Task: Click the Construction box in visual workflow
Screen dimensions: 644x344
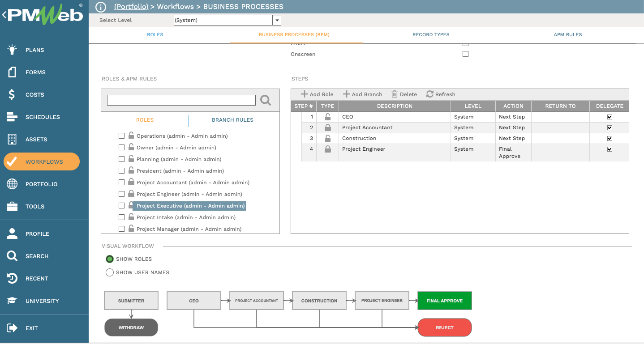Action: (319, 301)
